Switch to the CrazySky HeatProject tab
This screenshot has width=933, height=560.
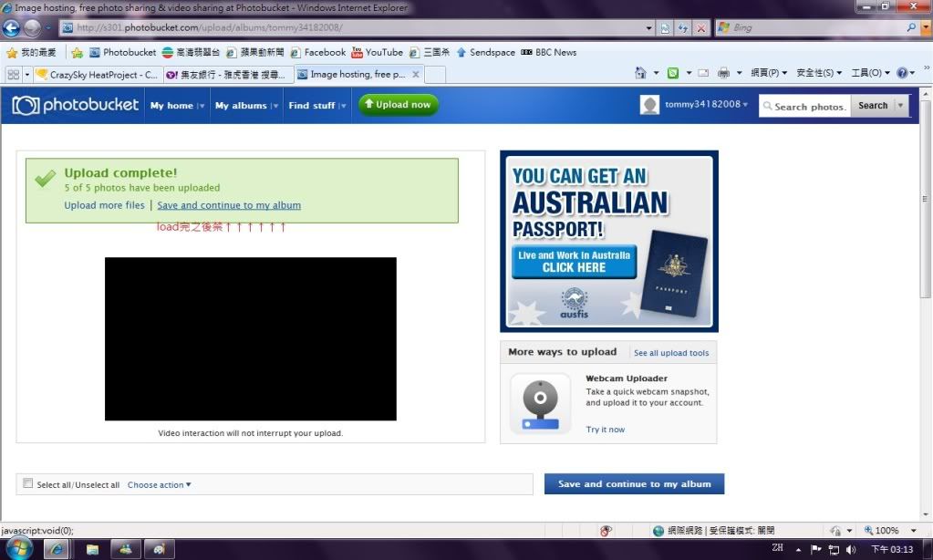click(x=97, y=74)
